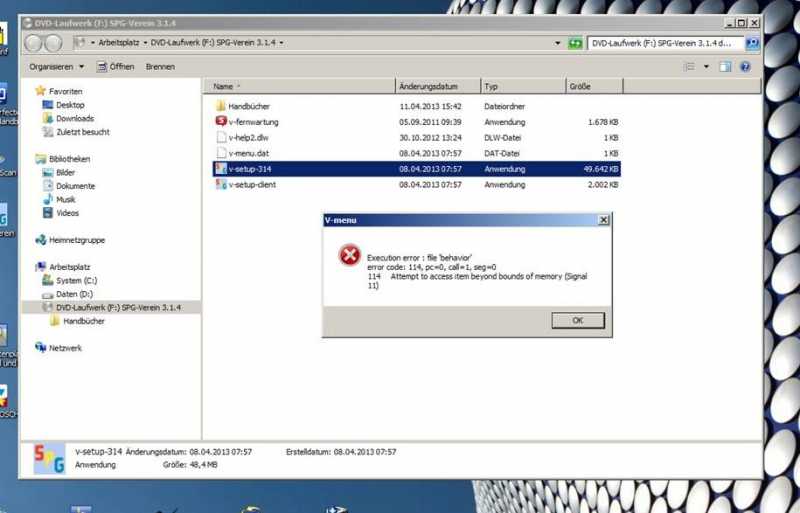Select the v-setup-314 file icon
800x513 pixels.
pyautogui.click(x=221, y=169)
